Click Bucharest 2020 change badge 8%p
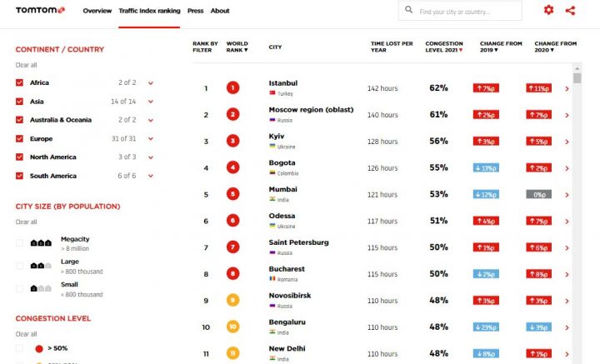This screenshot has width=600, height=364. tap(539, 274)
